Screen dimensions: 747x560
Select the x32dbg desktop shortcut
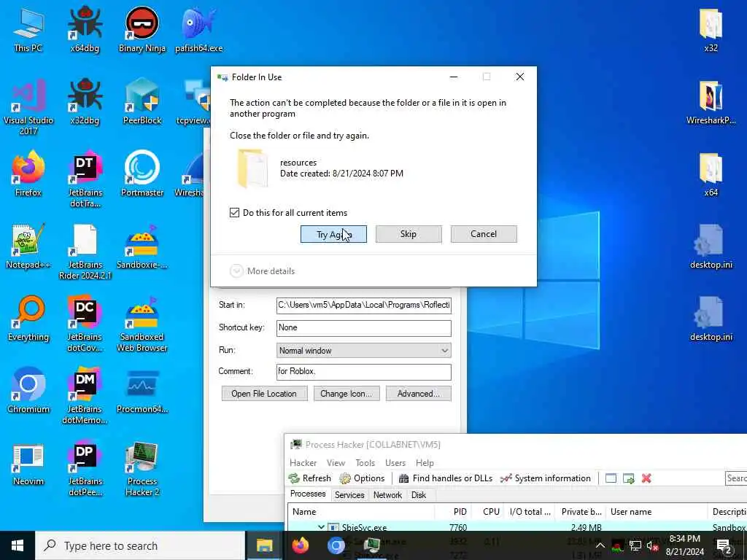[85, 102]
